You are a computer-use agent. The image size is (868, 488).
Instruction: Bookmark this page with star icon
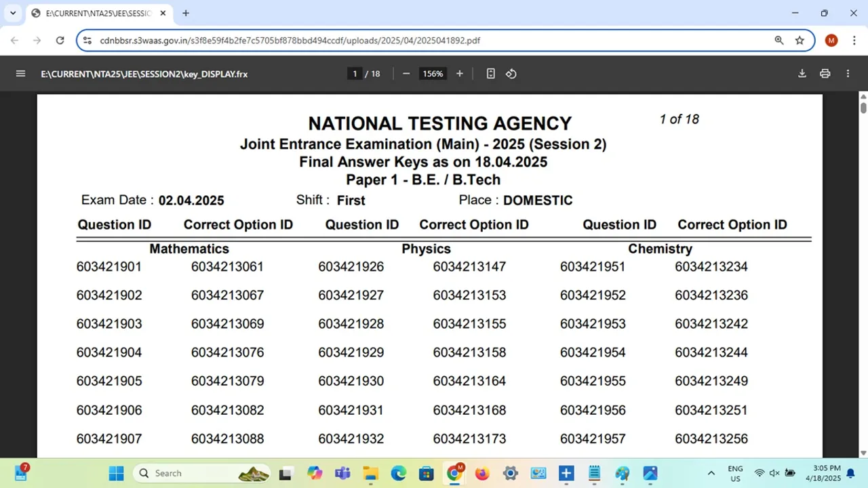point(800,41)
